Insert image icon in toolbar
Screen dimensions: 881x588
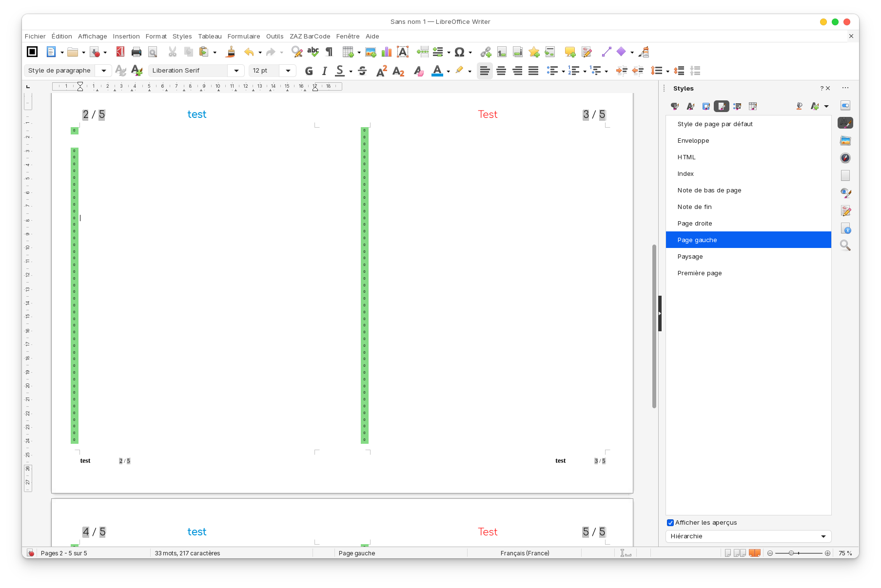[x=371, y=52]
